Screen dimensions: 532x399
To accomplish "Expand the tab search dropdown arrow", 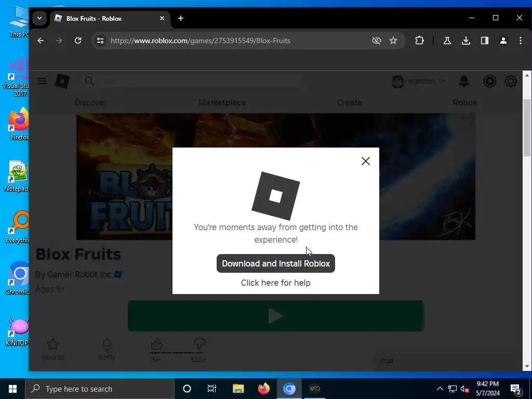I will 39,18.
